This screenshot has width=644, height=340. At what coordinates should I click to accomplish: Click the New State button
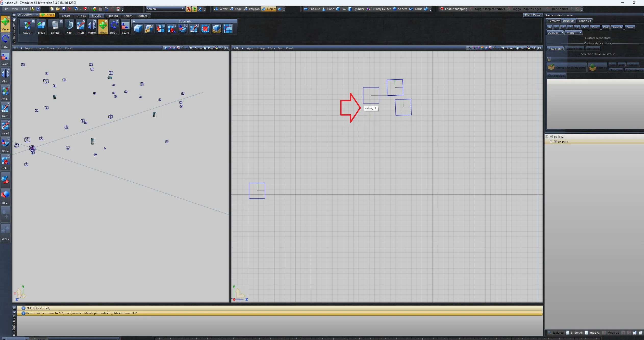pyautogui.click(x=555, y=49)
